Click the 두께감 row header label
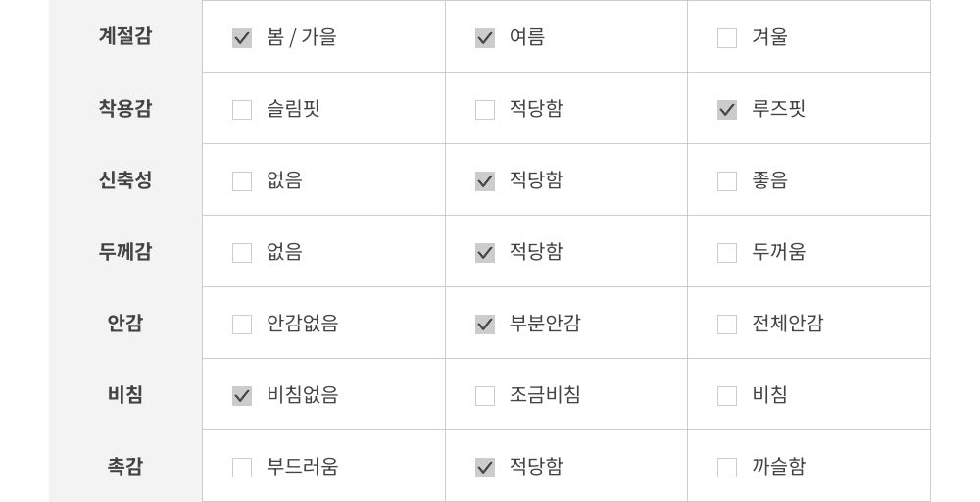This screenshot has height=502, width=980. (x=125, y=252)
